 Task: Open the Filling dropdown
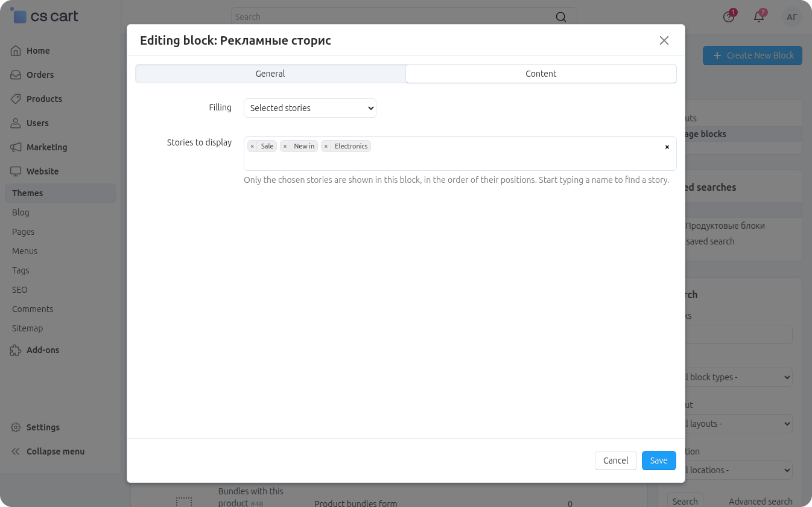coord(310,108)
